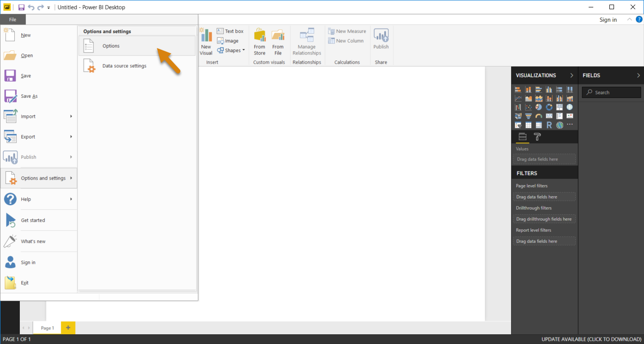Choose the Treemap visual
Viewport: 644px width, 344px height.
[559, 107]
